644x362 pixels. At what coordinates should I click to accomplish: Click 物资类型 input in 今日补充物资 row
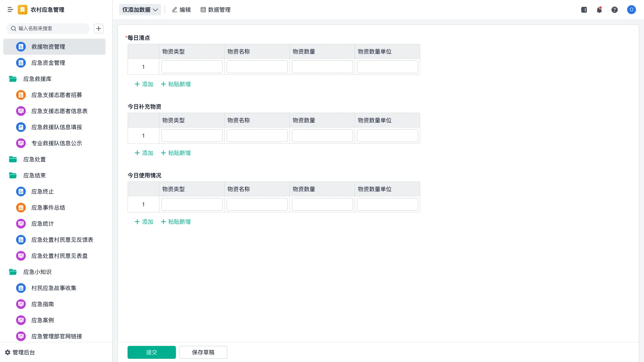pyautogui.click(x=192, y=136)
